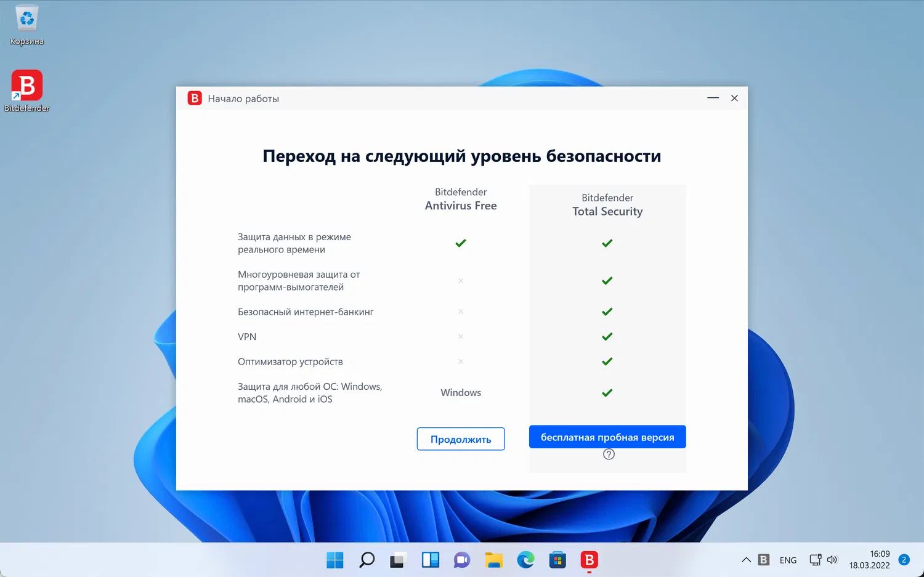
Task: Click Total Security checkmark in VPN row
Action: click(607, 337)
